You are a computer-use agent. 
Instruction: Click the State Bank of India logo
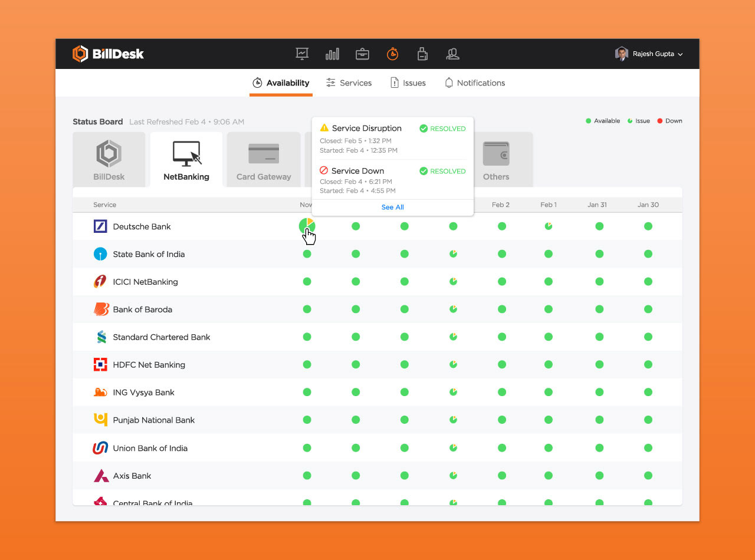pos(100,254)
